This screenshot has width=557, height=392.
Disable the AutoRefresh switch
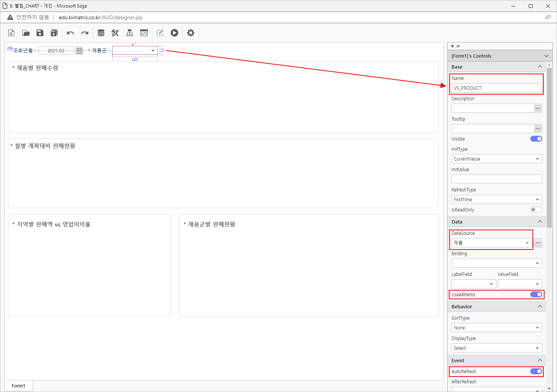(536, 371)
